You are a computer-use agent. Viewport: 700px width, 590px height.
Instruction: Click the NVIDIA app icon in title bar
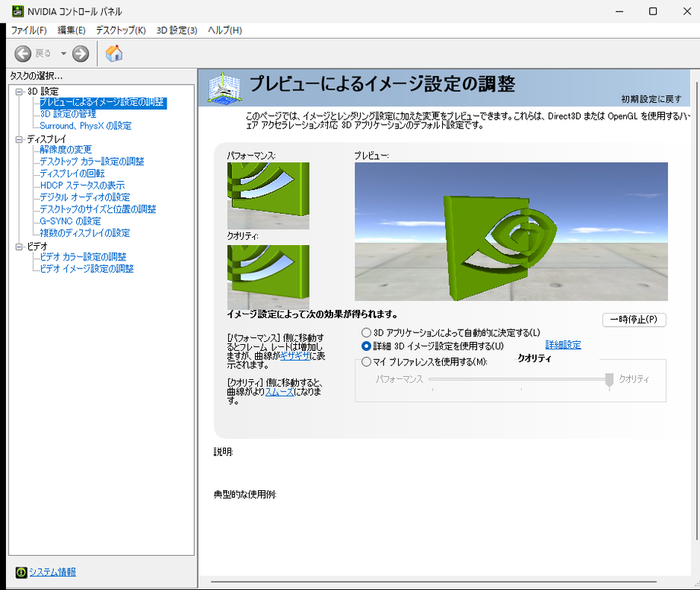point(17,11)
